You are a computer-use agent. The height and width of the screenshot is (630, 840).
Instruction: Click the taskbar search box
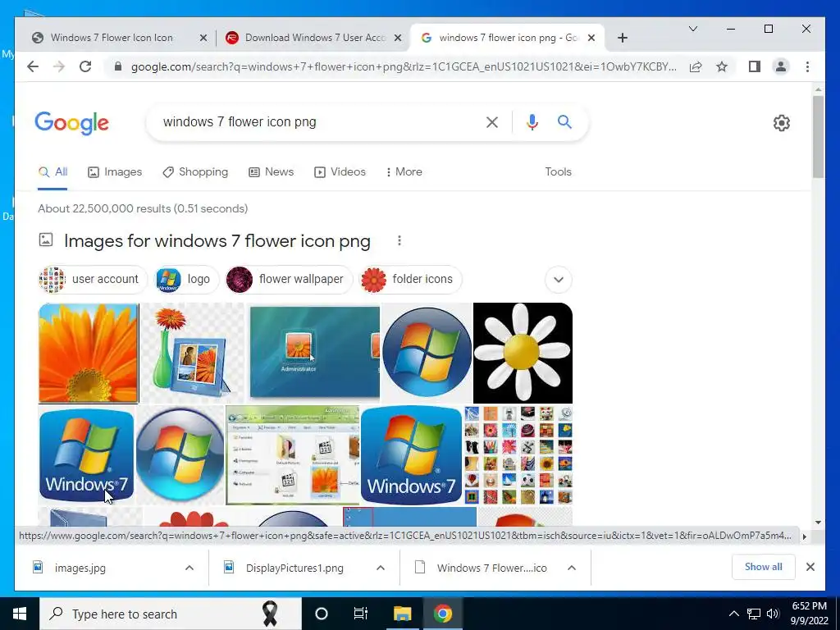pos(171,614)
